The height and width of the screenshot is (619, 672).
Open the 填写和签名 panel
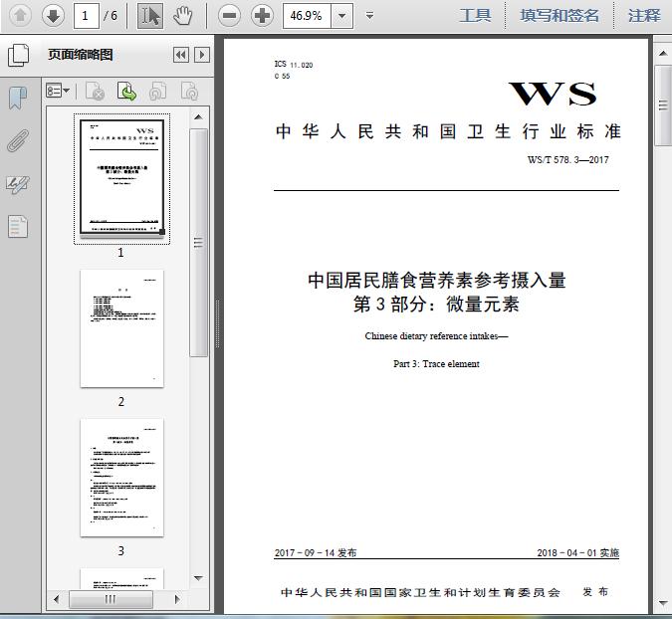[560, 15]
